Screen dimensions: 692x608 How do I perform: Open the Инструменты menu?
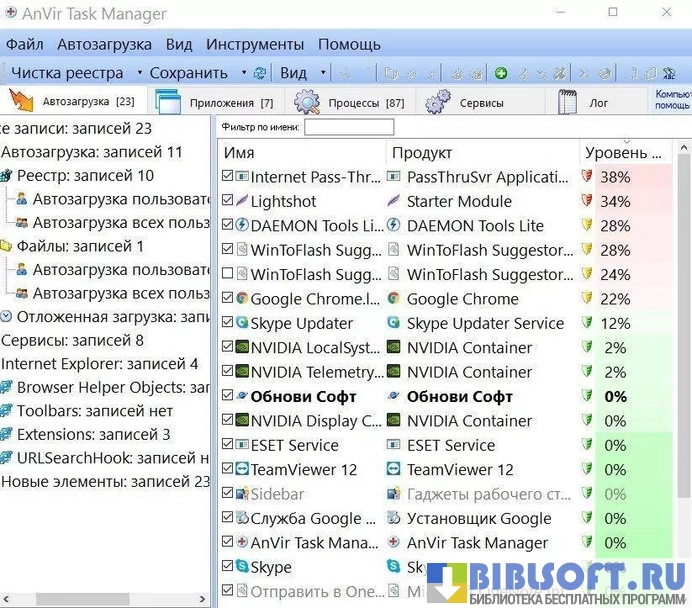(255, 44)
